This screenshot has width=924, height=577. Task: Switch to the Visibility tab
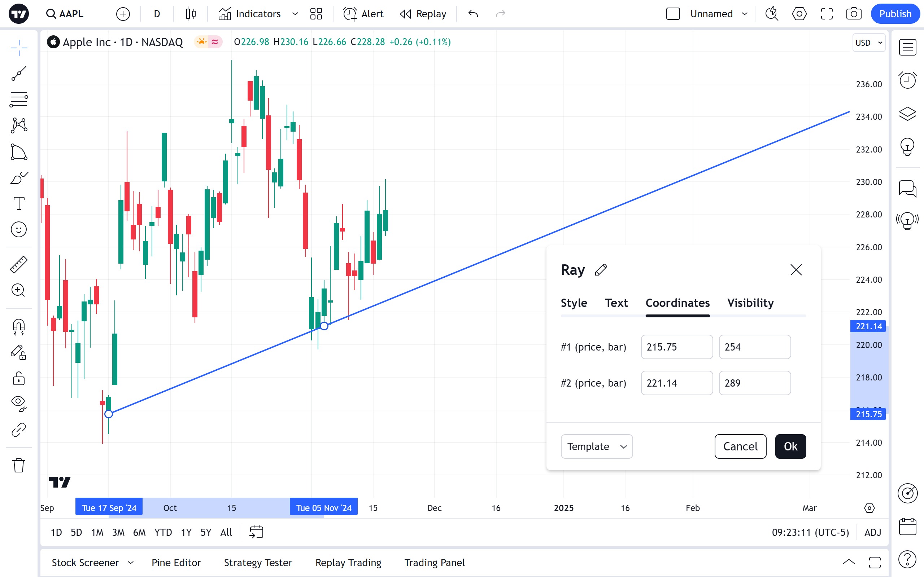(x=750, y=303)
